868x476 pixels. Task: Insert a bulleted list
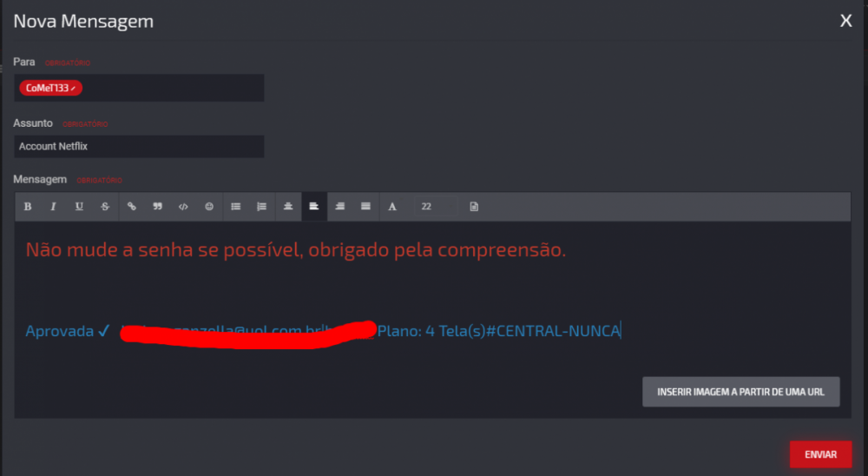coord(236,207)
